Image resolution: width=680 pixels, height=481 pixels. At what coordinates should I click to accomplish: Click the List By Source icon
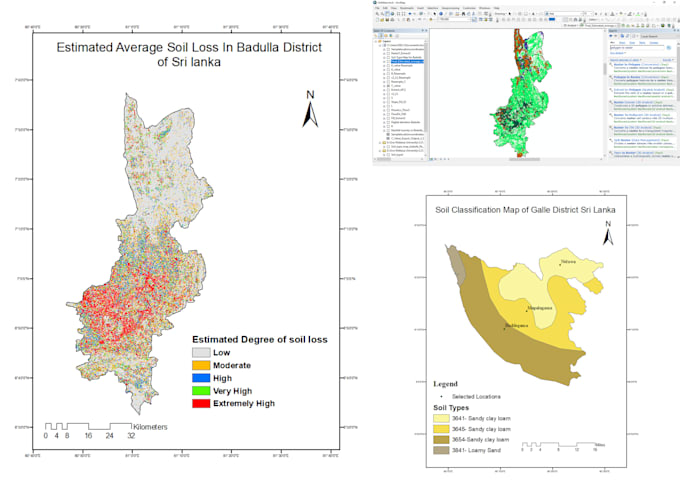point(381,36)
